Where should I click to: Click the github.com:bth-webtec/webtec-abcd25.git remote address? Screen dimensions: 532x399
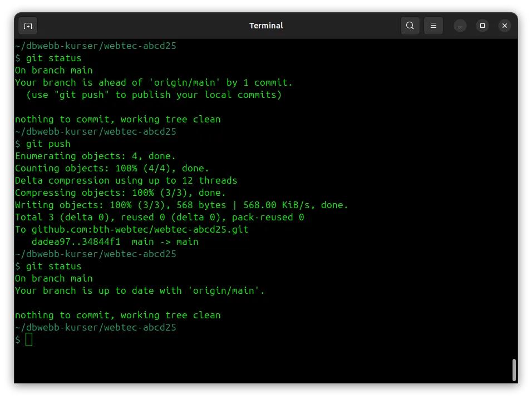click(140, 230)
